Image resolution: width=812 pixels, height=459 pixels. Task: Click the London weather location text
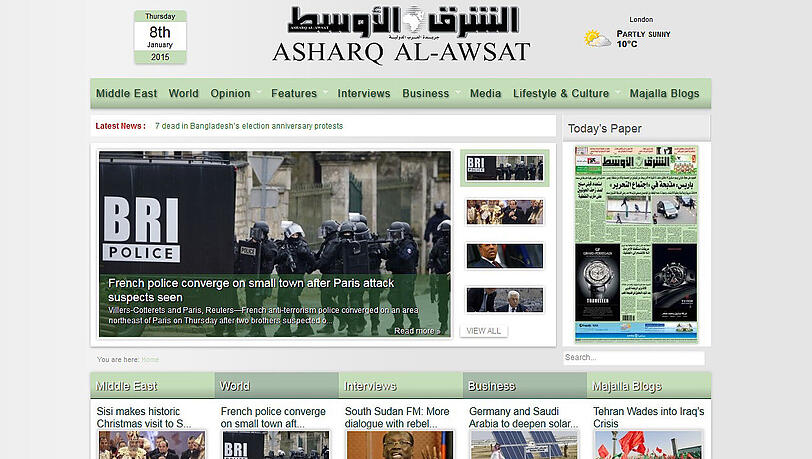tap(641, 20)
